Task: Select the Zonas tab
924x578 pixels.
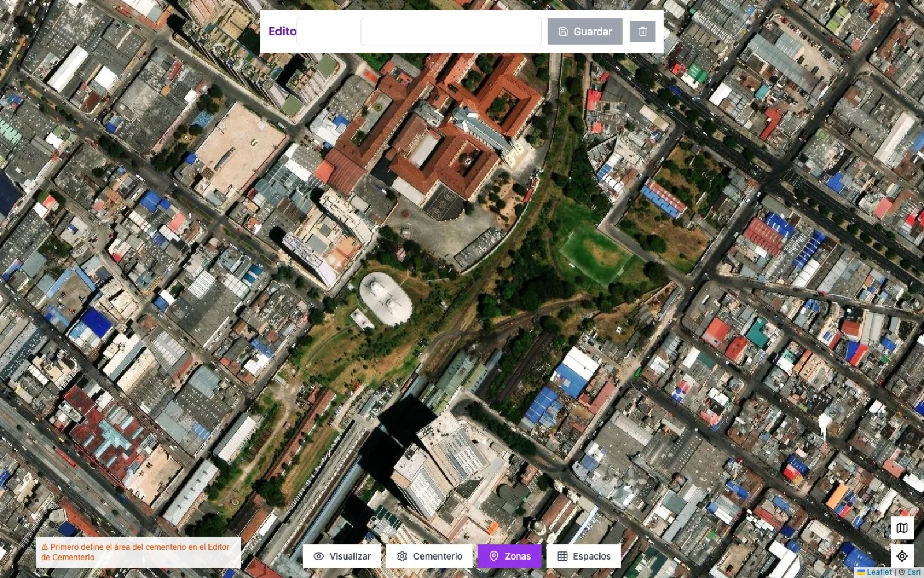Action: tap(509, 556)
